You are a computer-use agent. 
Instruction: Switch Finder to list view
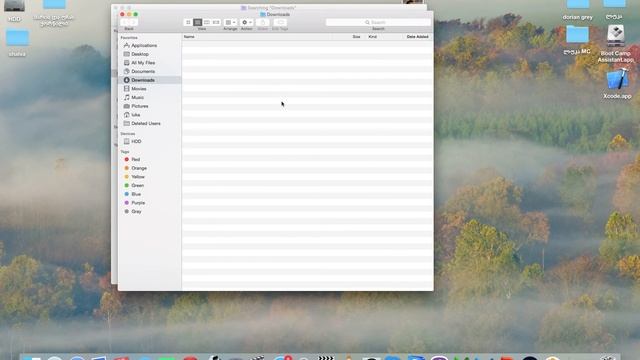(198, 22)
